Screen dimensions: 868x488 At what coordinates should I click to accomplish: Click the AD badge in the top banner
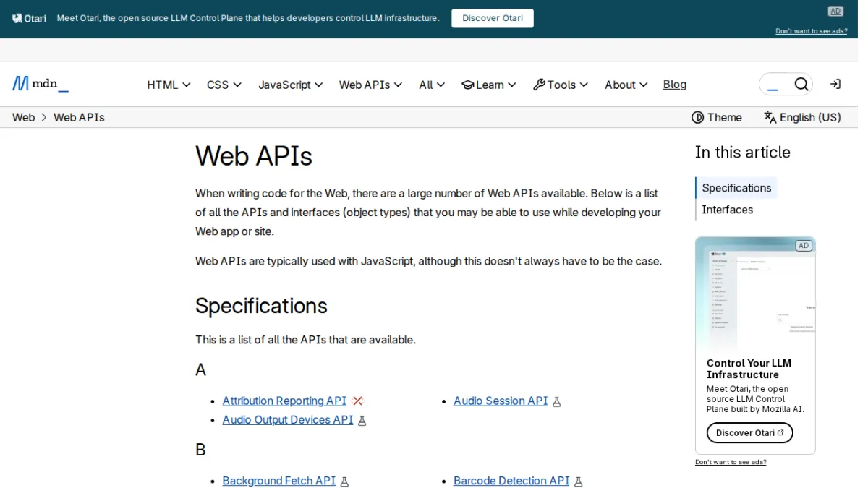pos(835,11)
